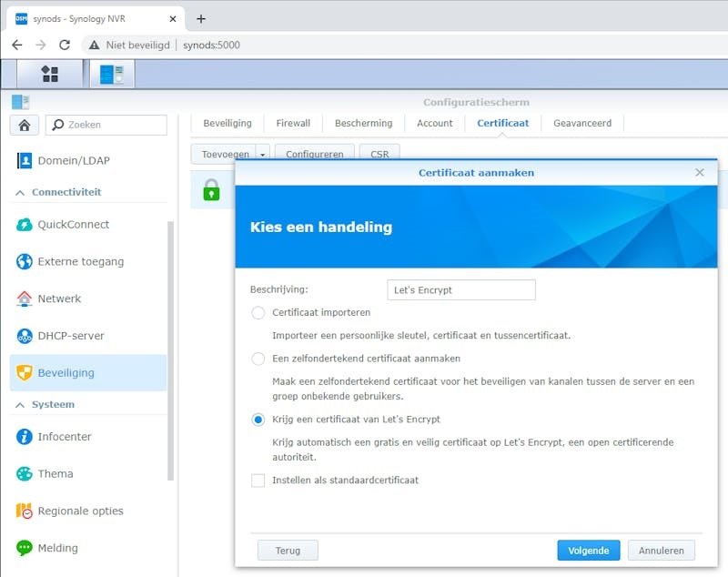728x577 pixels.
Task: Select Let's Encrypt certificate radio option
Action: tap(258, 420)
